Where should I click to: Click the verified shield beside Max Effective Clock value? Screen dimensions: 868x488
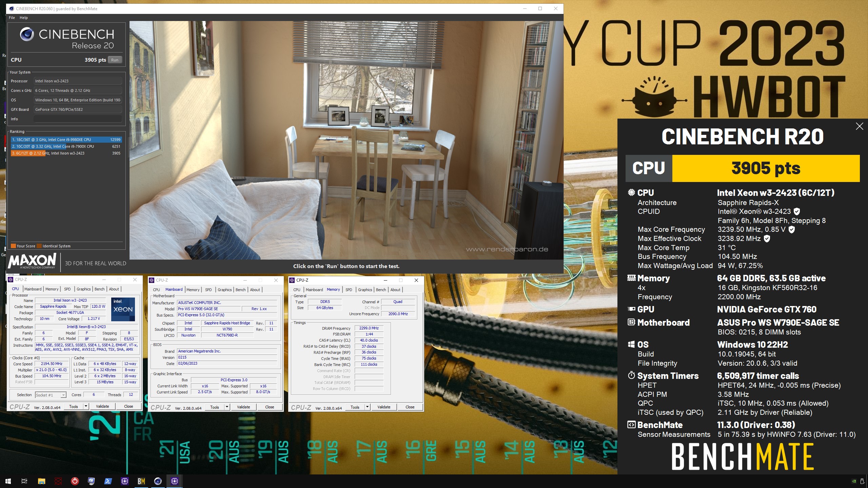[767, 239]
